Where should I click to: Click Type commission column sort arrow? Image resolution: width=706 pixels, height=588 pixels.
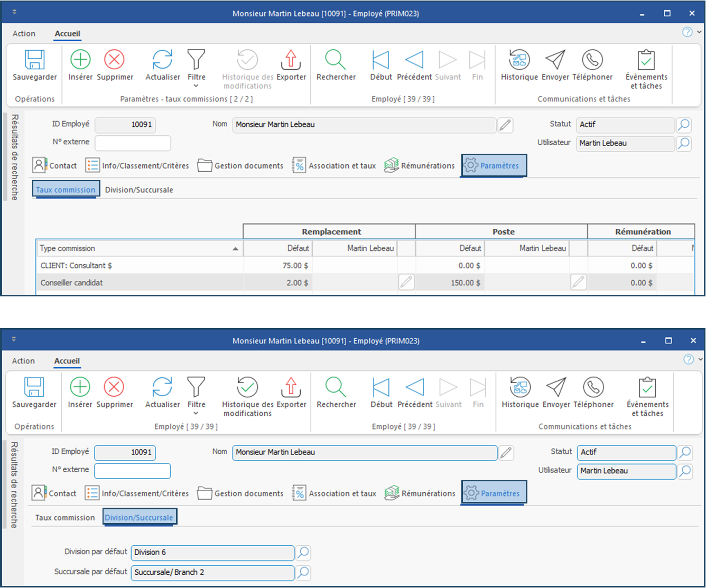coord(236,248)
